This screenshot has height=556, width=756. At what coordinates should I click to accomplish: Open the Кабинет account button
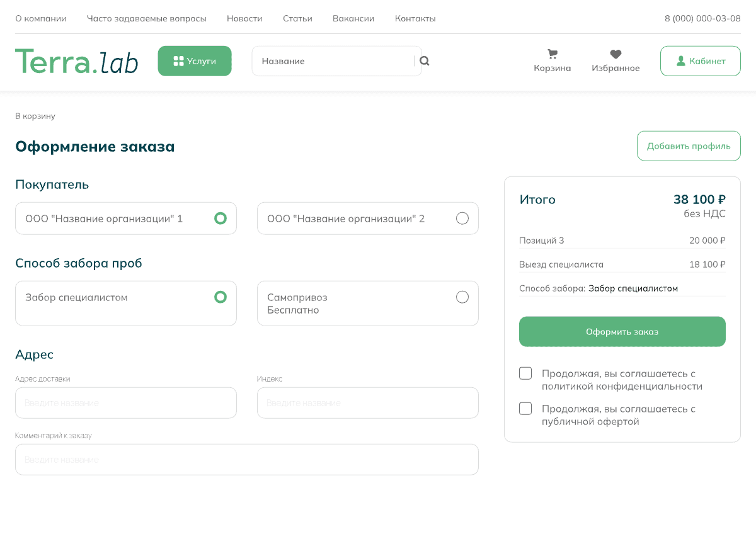700,61
